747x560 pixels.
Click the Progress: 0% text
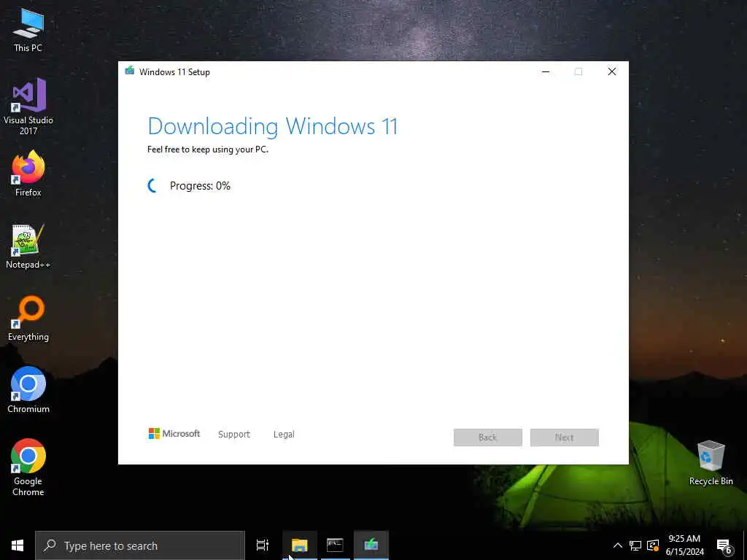coord(200,186)
